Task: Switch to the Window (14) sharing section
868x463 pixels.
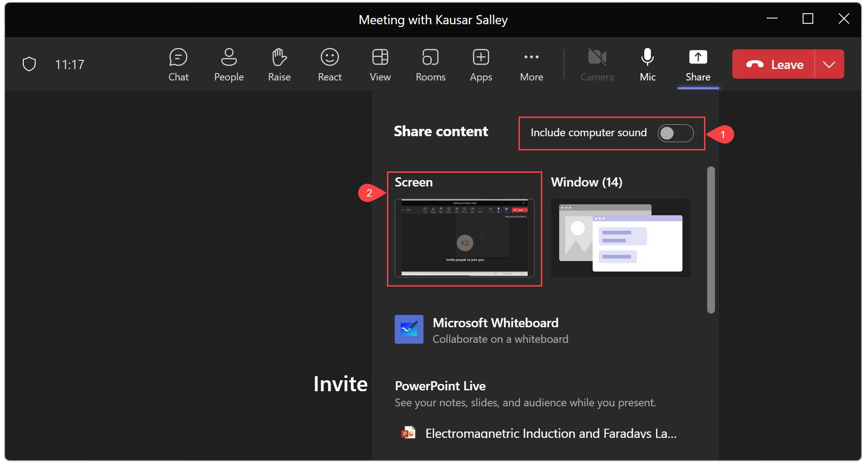Action: 619,237
